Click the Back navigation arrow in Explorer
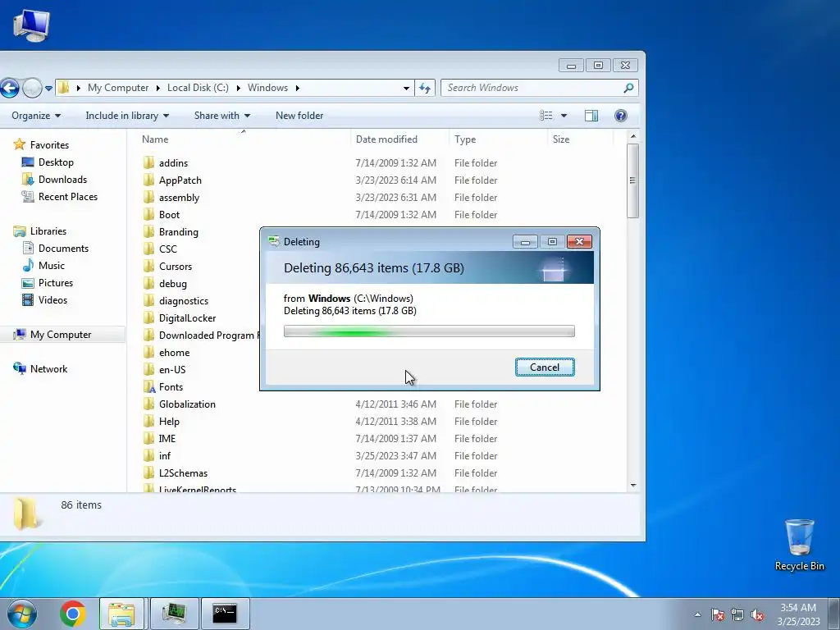Screen dimensions: 840x630 [x=9, y=88]
